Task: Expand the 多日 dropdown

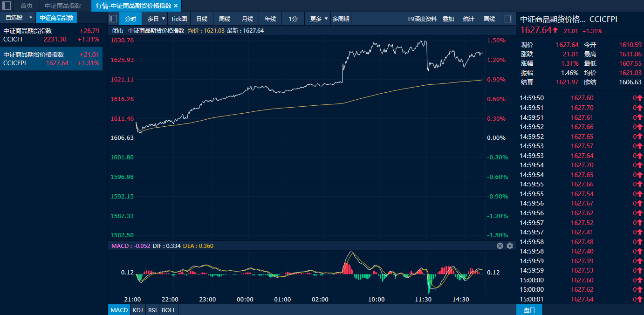Action: [x=164, y=19]
